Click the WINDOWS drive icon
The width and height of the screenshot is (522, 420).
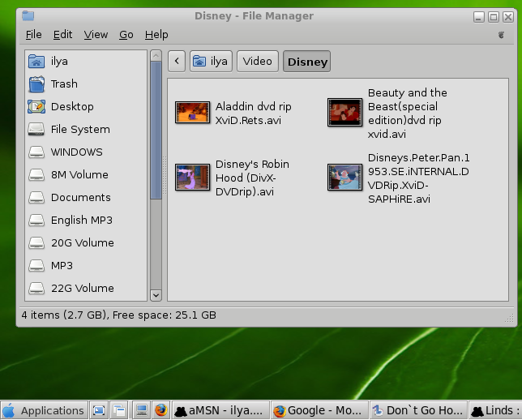tap(36, 152)
